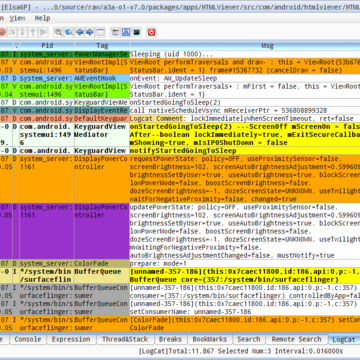Click the 'ViewRoot performTraversals and draw-' orange message
Image resolution: width=360 pixels, height=360 pixels.
click(245, 66)
